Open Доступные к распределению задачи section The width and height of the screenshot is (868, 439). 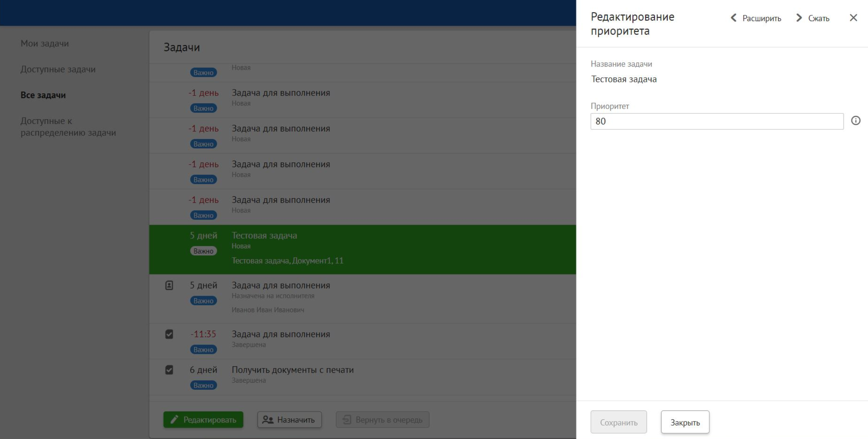tap(68, 126)
